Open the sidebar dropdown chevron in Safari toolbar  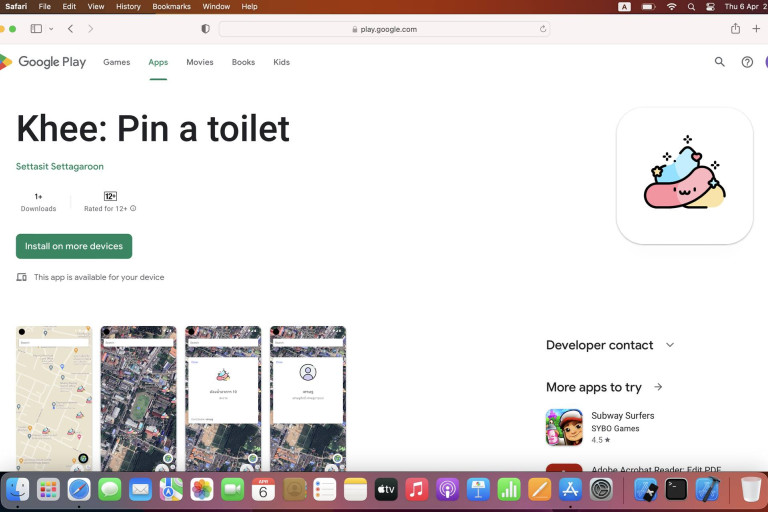51,29
